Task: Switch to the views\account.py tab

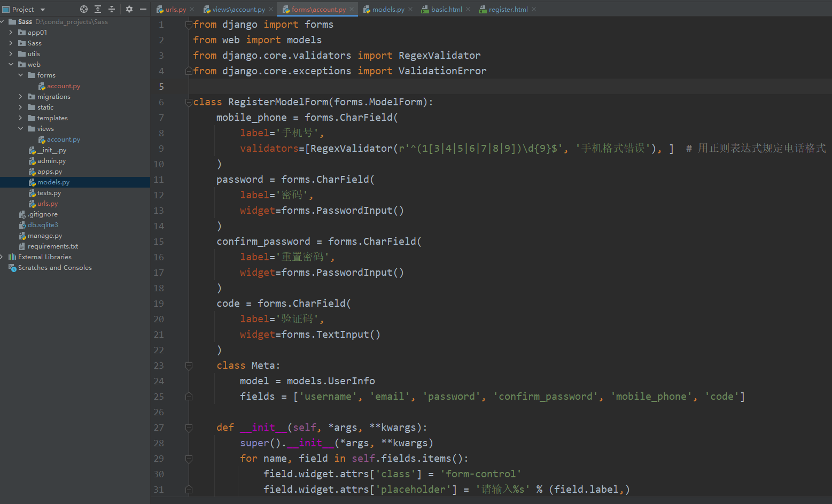Action: (x=238, y=9)
